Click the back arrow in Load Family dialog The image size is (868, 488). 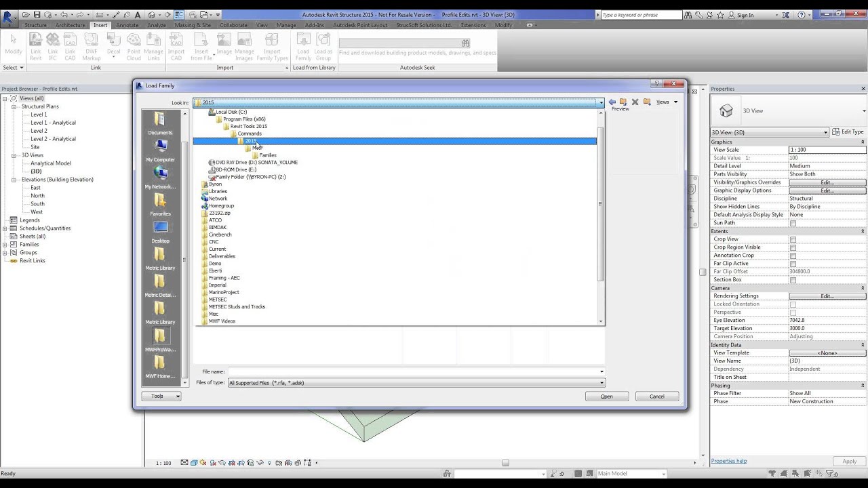tap(612, 102)
